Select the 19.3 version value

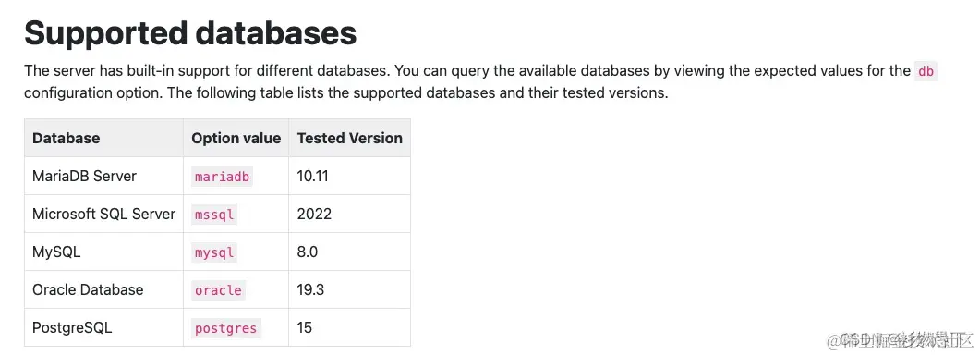coord(310,289)
